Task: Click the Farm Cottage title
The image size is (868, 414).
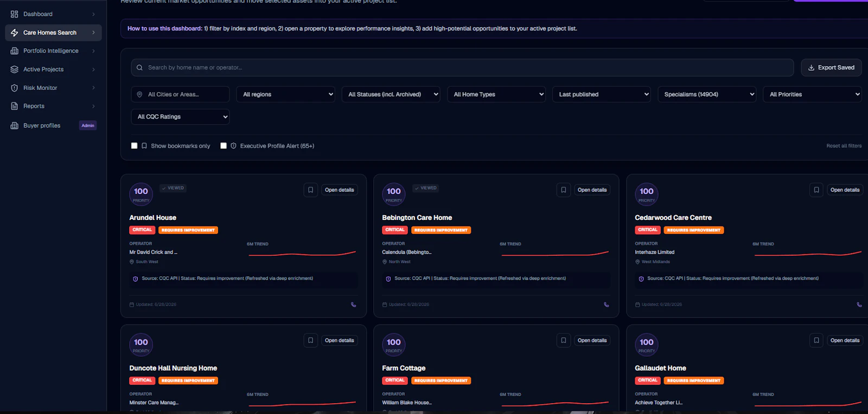Action: (x=404, y=368)
